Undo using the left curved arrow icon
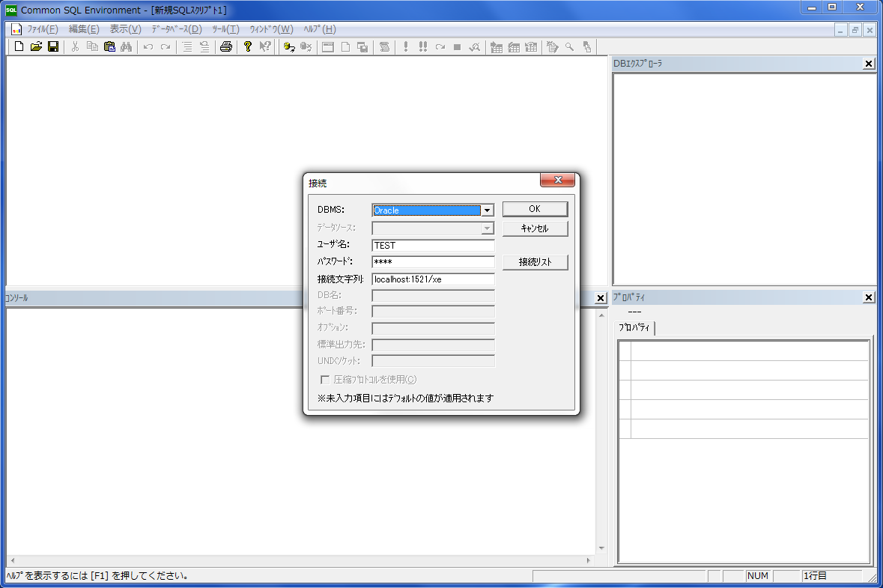 coord(148,46)
